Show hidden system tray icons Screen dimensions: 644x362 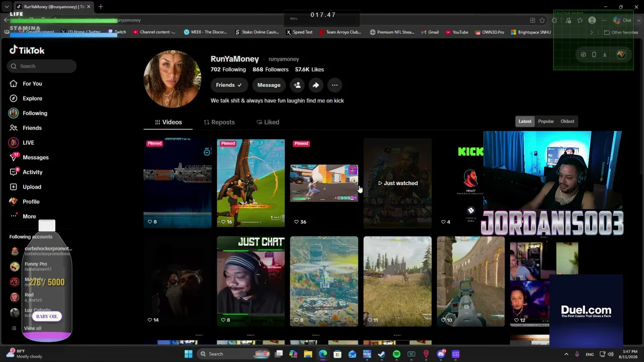pos(566,354)
